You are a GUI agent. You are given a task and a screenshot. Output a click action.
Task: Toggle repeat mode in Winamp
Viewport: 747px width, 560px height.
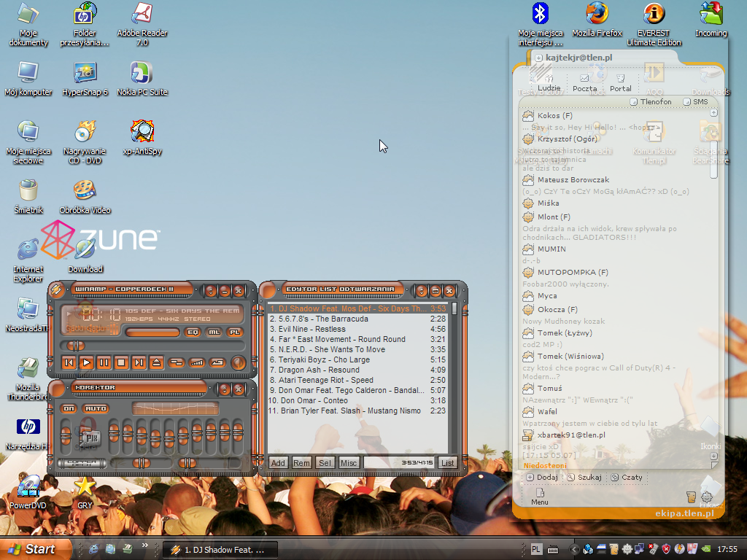217,363
